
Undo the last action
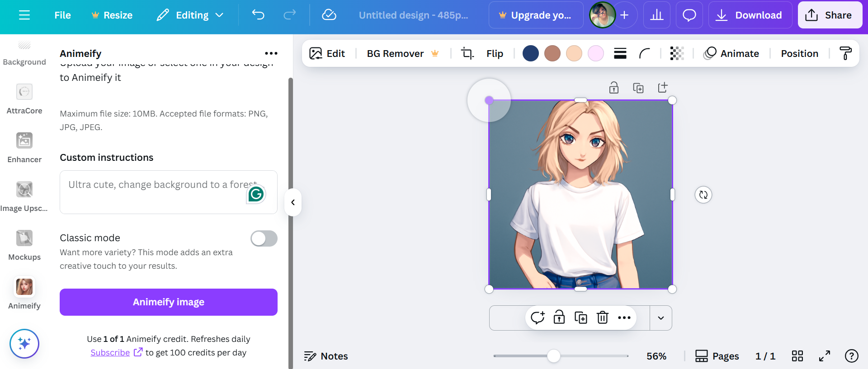(x=258, y=15)
